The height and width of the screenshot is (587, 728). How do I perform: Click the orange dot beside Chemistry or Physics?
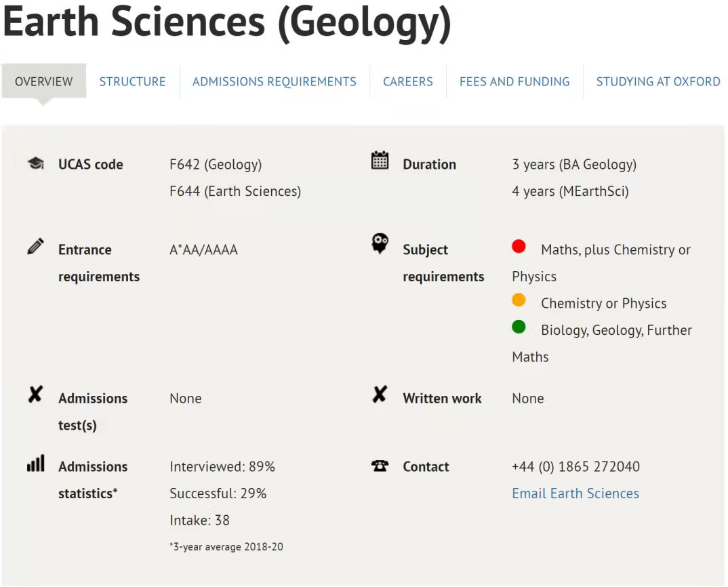click(519, 300)
